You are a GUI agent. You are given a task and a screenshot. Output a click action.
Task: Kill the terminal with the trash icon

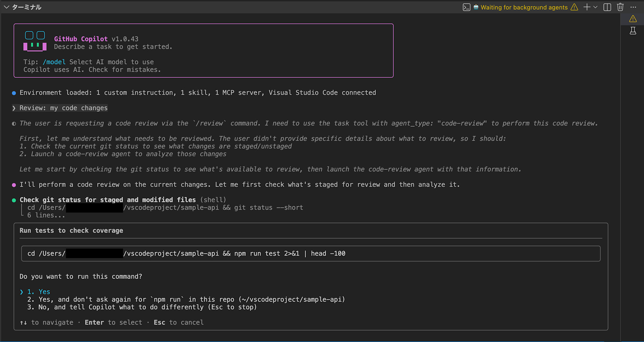click(620, 7)
